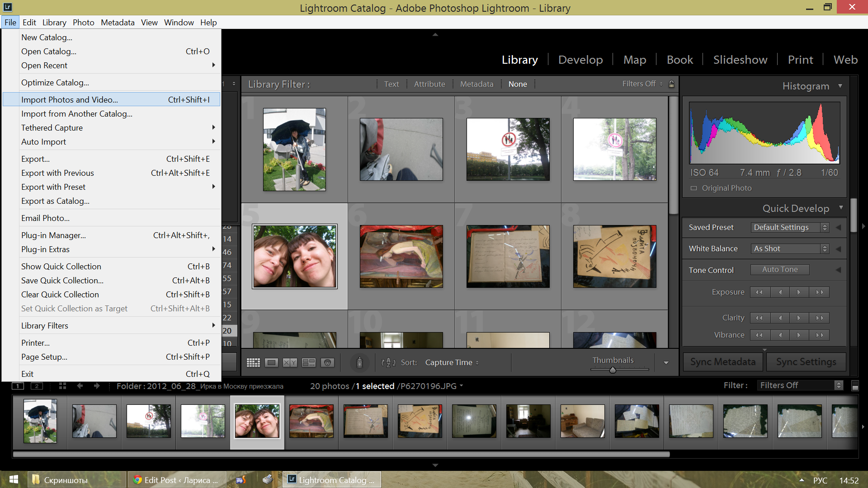Open Plug-in Manager menu item

pos(111,235)
